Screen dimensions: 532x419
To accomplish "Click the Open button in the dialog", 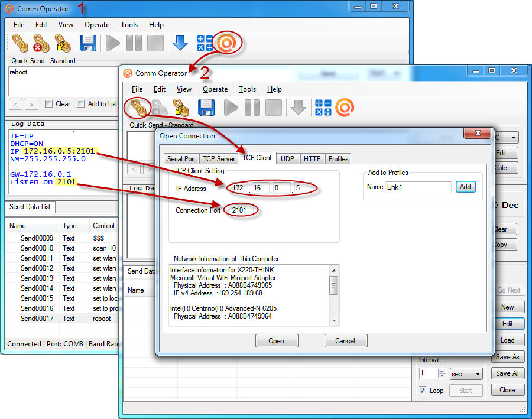I will (277, 340).
